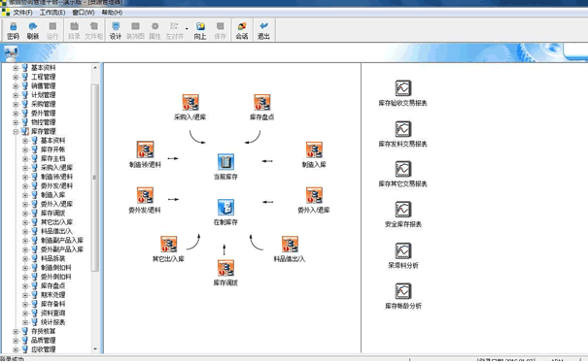This screenshot has height=364, width=588.
Task: Open the 当前库存 current inventory icon
Action: coord(225,167)
